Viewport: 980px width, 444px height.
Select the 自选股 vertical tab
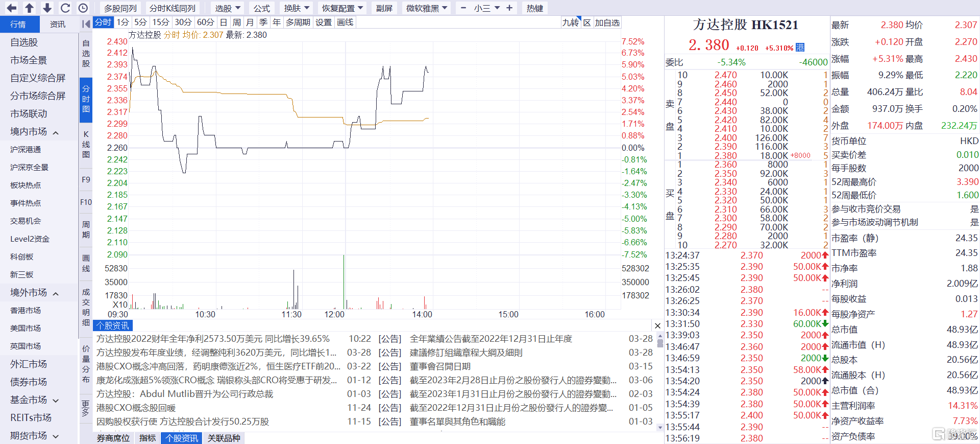pos(86,53)
